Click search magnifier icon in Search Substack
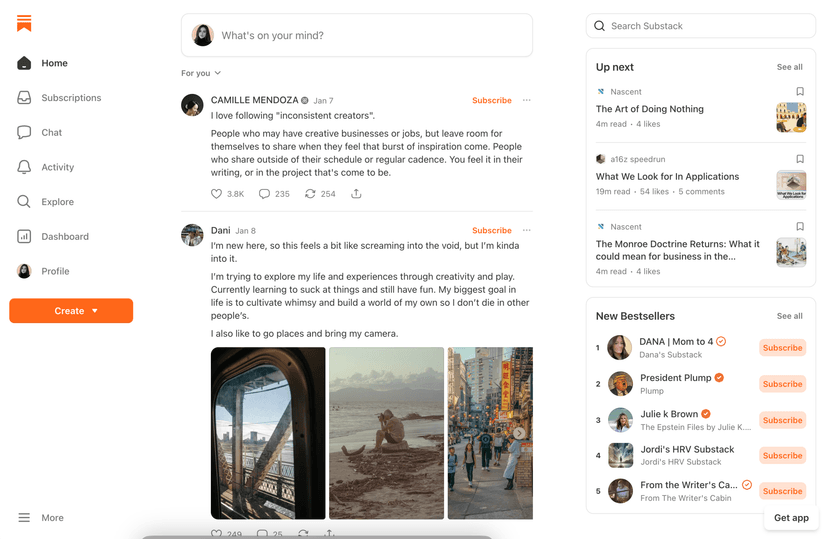Image resolution: width=828 pixels, height=539 pixels. click(x=599, y=26)
